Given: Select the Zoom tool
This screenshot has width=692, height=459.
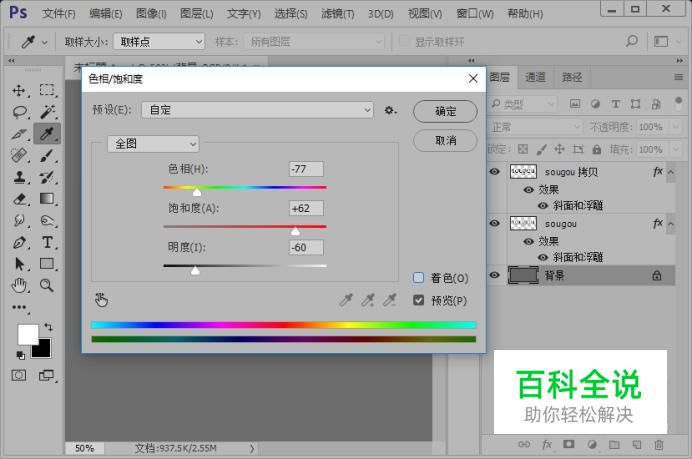Looking at the screenshot, I should [x=47, y=286].
